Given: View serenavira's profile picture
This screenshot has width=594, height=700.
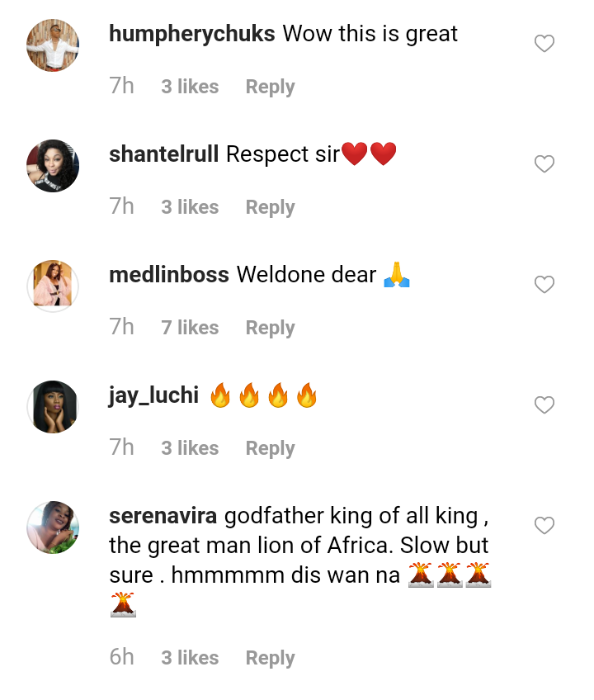Looking at the screenshot, I should click(x=53, y=527).
